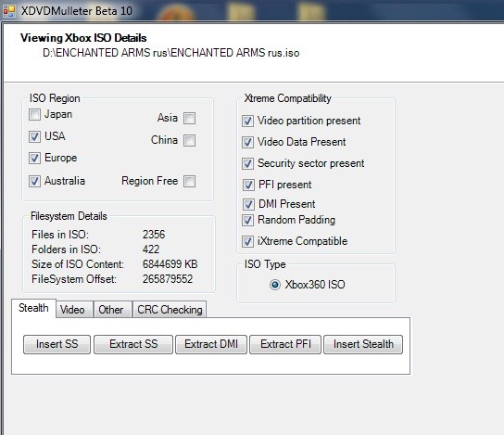Toggle the Australia region checkbox
Image resolution: width=504 pixels, height=435 pixels.
point(34,181)
